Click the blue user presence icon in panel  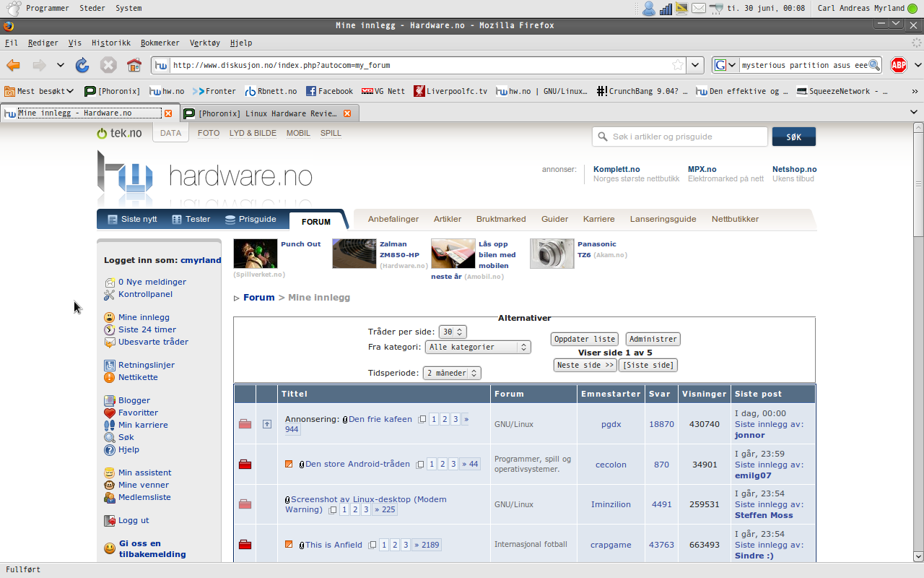[x=649, y=9]
